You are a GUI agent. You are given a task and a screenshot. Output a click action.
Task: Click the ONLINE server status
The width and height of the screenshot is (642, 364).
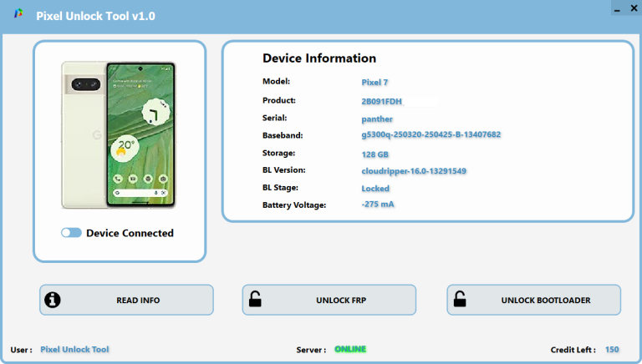pos(350,349)
